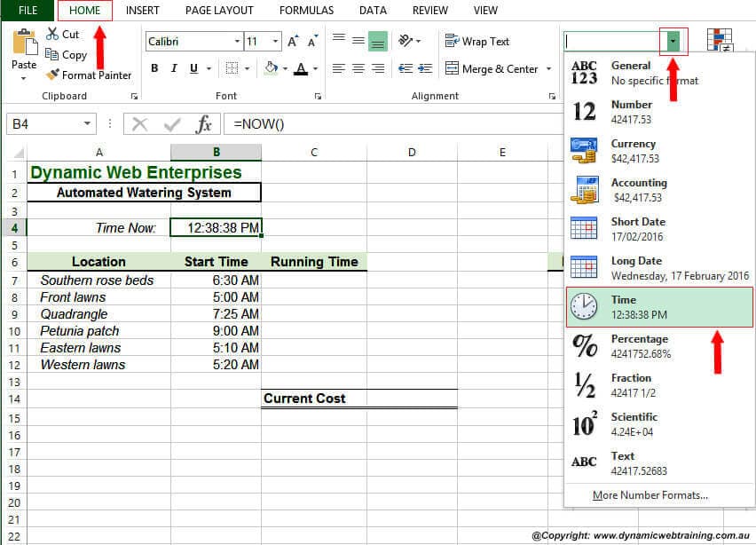Toggle Bold formatting
This screenshot has width=756, height=545.
pyautogui.click(x=154, y=67)
